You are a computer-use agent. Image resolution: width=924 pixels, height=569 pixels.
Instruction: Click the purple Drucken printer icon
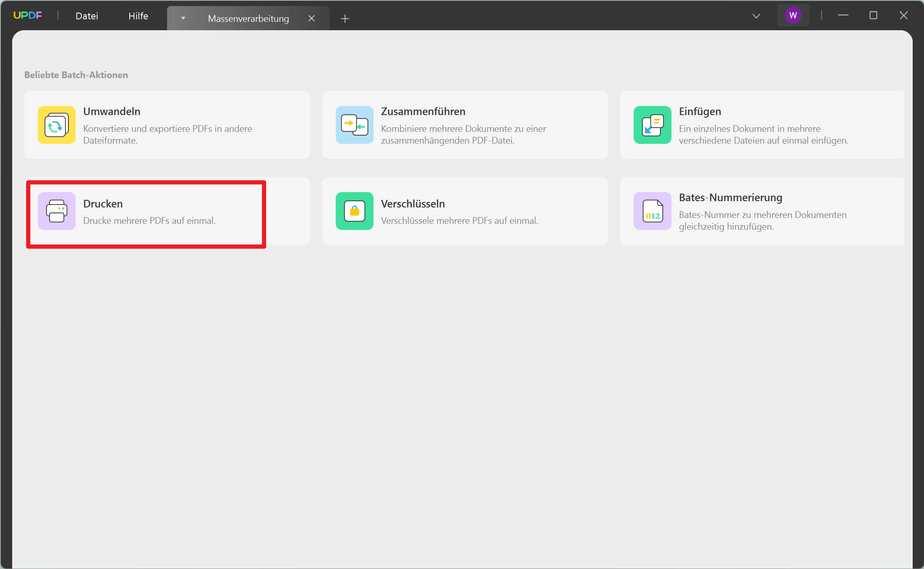tap(57, 211)
